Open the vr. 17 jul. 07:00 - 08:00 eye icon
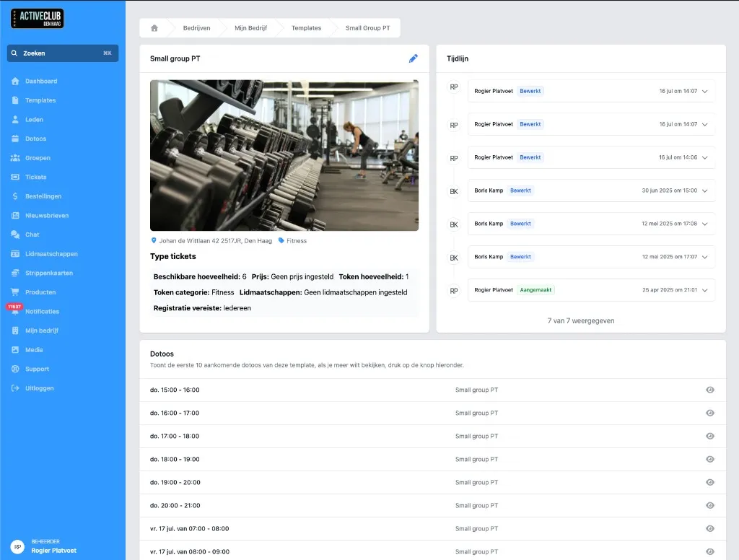The width and height of the screenshot is (739, 560). [710, 528]
